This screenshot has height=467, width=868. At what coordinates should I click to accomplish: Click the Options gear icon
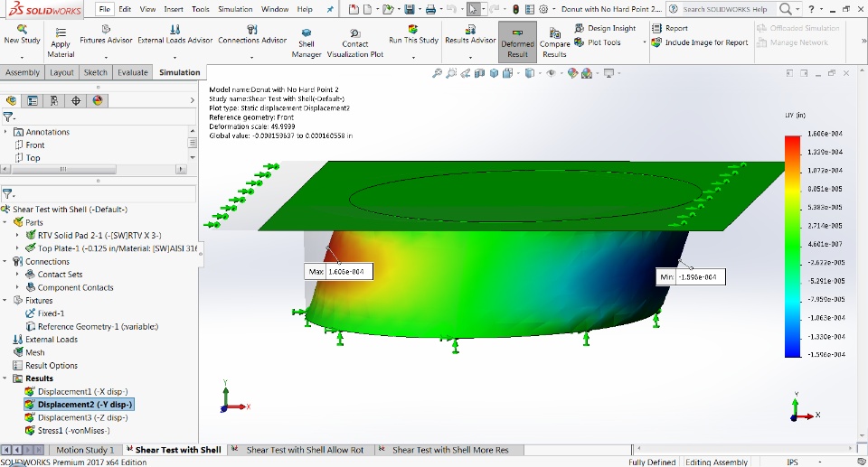point(543,9)
